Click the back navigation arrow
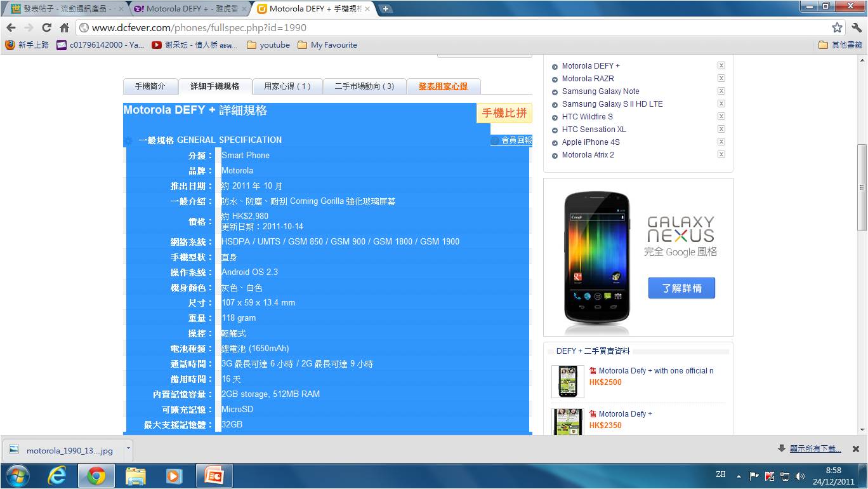 [11, 28]
